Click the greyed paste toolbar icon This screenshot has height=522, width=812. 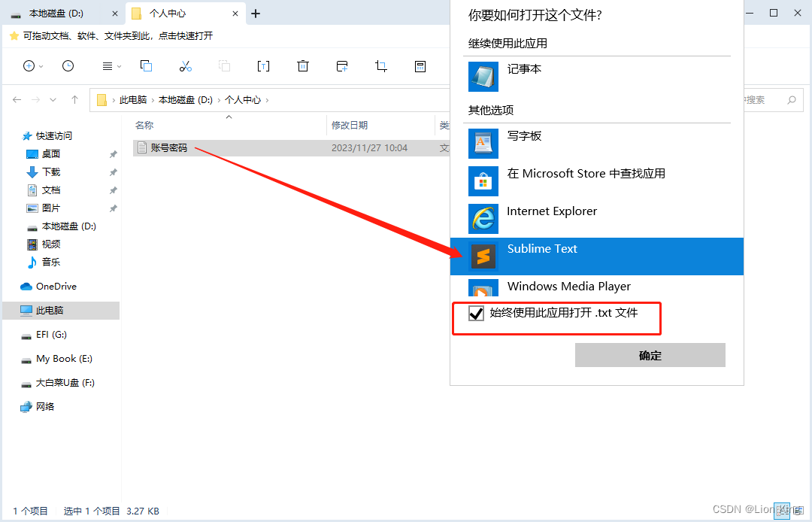pos(224,65)
